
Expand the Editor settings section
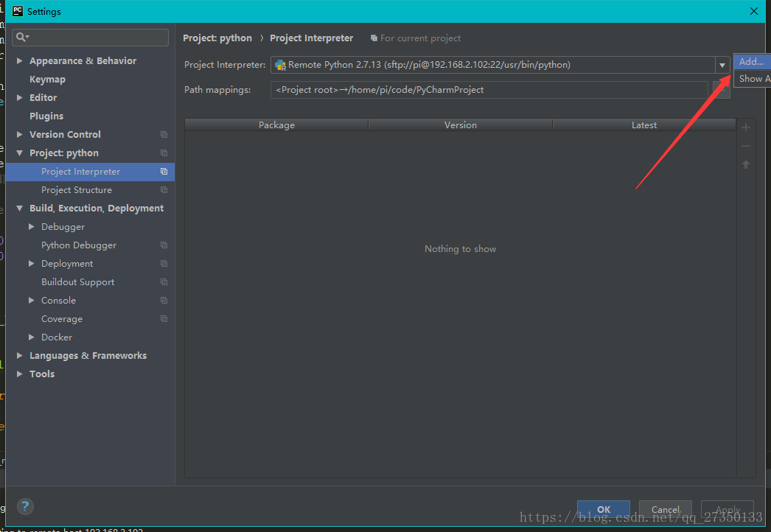[20, 97]
